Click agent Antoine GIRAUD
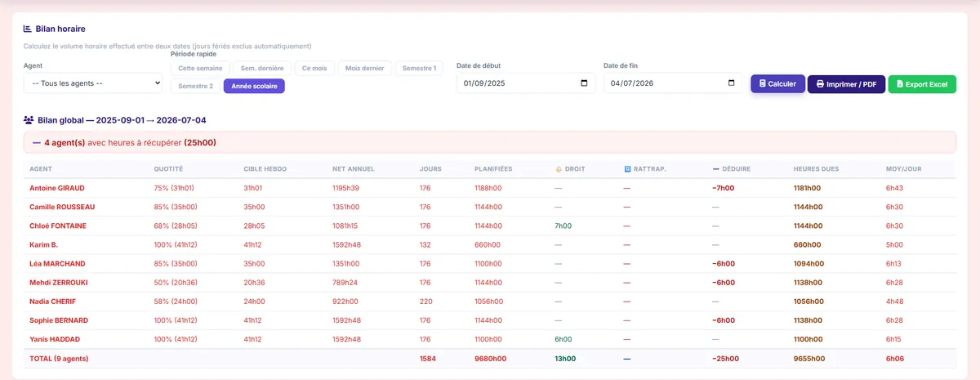The height and width of the screenshot is (380, 980). click(x=57, y=188)
